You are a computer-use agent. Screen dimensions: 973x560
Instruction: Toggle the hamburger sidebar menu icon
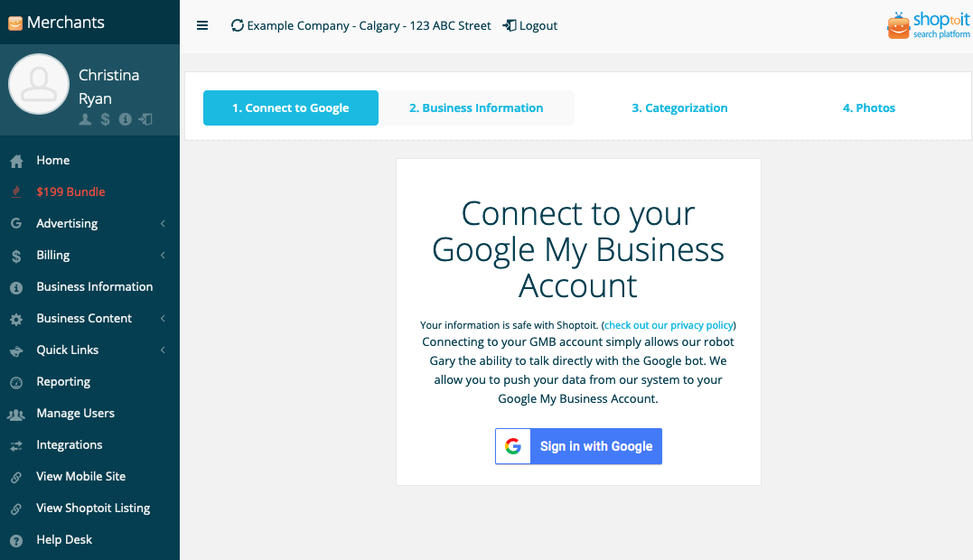(x=202, y=25)
